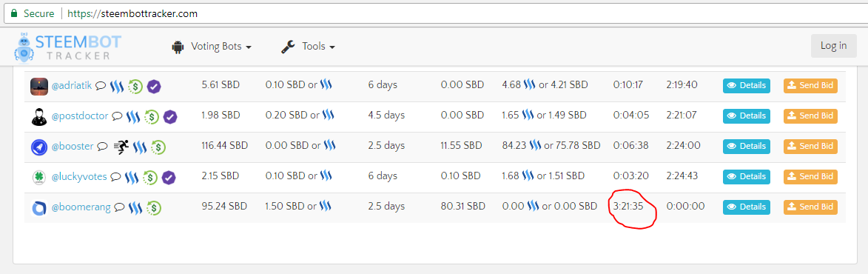
Task: Click the 2:19:40 time value for @adriatik
Action: (682, 84)
